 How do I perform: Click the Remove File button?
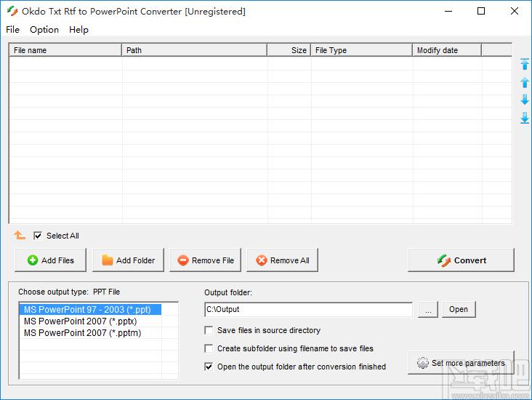[x=205, y=260]
